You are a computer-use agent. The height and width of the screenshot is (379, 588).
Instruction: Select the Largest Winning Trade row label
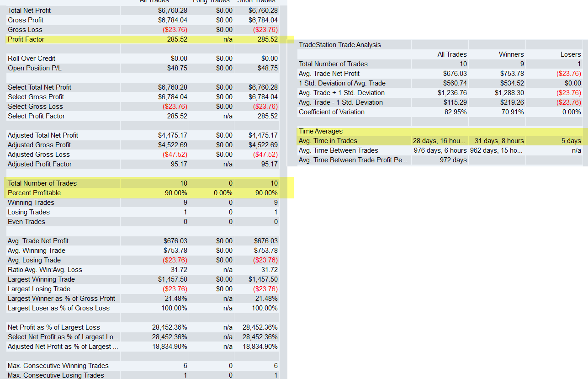(x=41, y=279)
